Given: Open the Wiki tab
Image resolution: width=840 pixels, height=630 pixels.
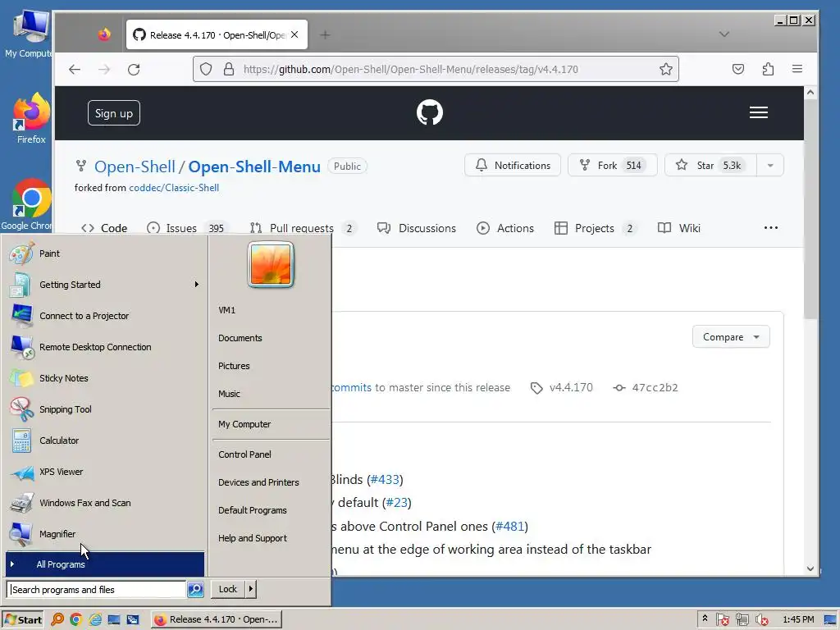Looking at the screenshot, I should coord(678,228).
